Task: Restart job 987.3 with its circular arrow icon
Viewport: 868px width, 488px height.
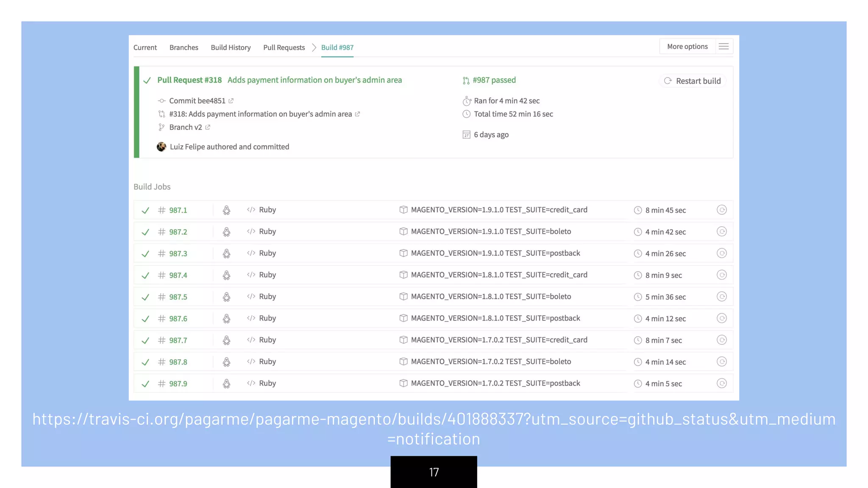Action: (x=722, y=253)
